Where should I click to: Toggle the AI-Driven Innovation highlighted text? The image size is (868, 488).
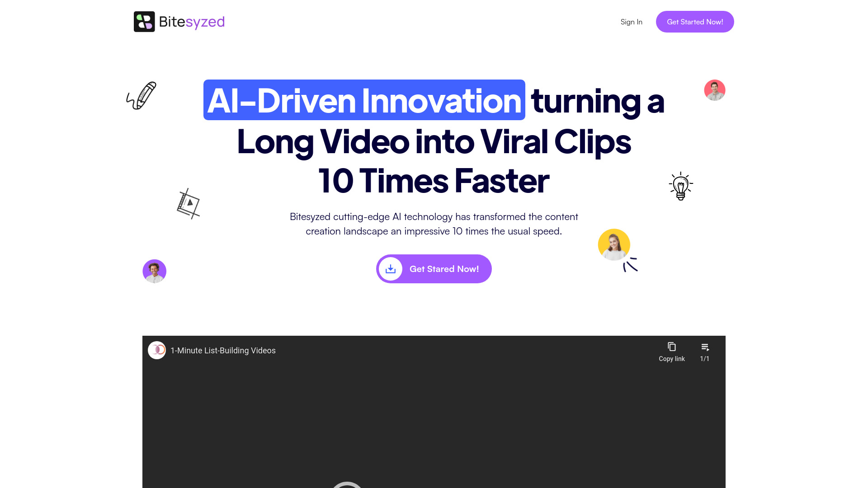(x=363, y=99)
